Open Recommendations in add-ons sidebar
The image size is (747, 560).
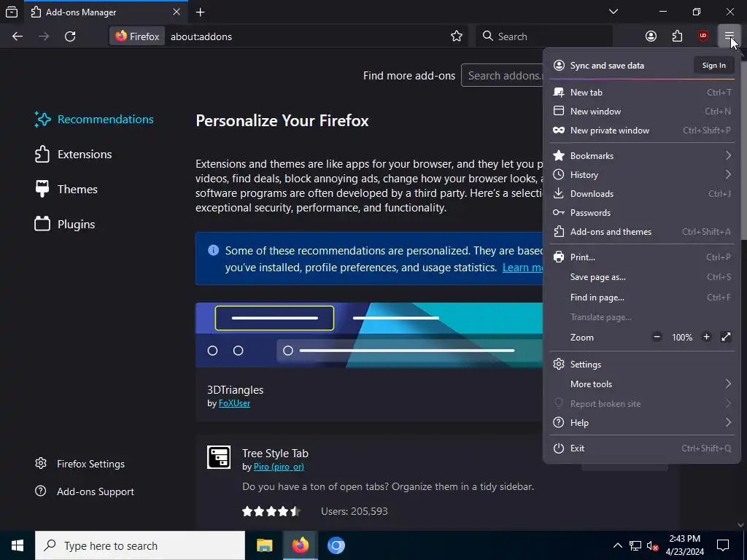tap(94, 119)
